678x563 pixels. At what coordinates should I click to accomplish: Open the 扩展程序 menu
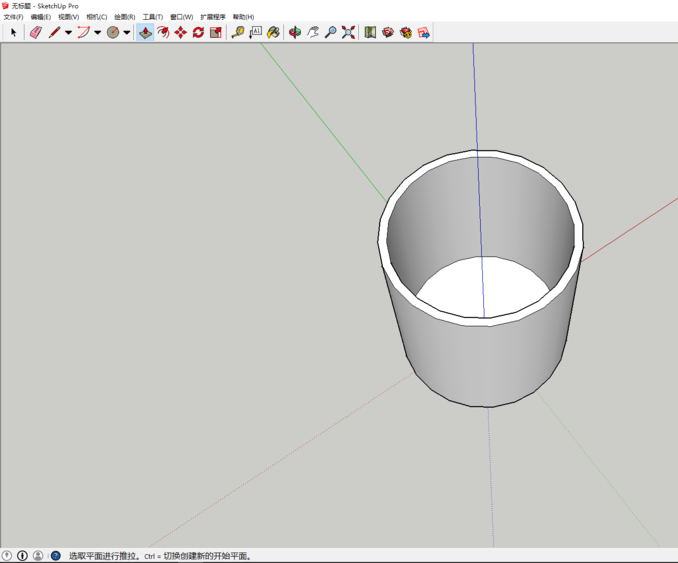pos(213,17)
